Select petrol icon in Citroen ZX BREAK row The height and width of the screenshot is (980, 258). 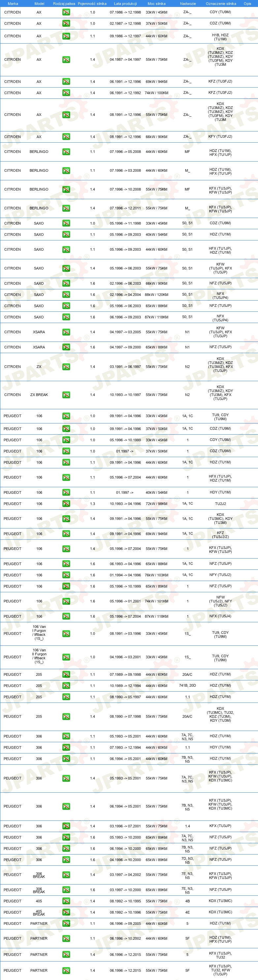[66, 395]
